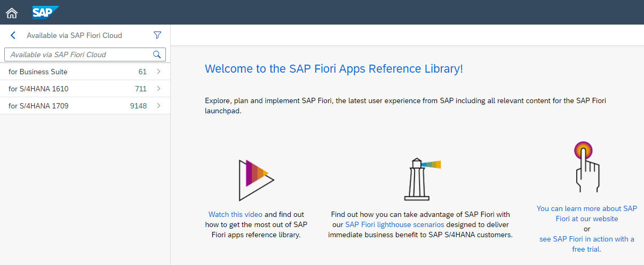Screen dimensions: 644x265
Task: Go to the Home icon
Action: coord(12,12)
